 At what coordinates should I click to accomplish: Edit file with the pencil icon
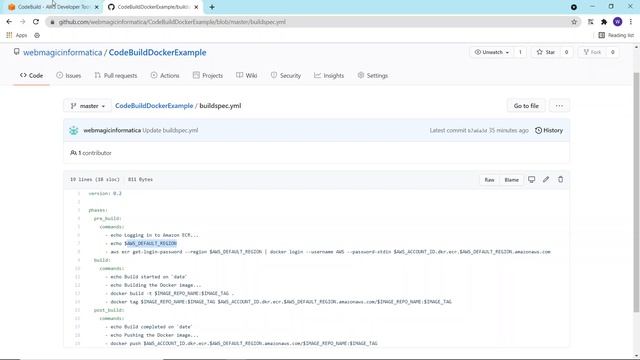pos(546,179)
